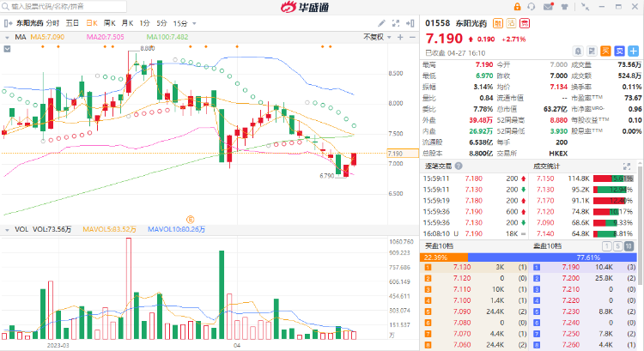Viewport: 644px width, 351px height.
Task: Select the 1分 chart tab
Action: [x=144, y=23]
